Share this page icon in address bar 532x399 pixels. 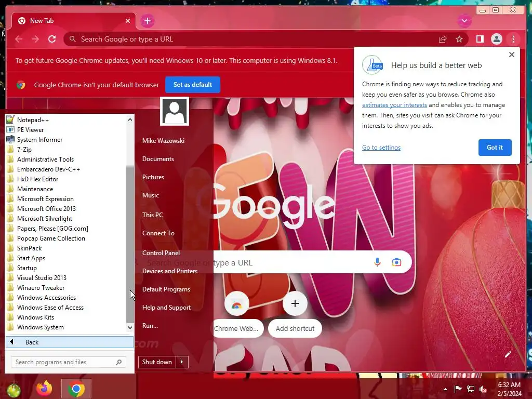click(443, 39)
